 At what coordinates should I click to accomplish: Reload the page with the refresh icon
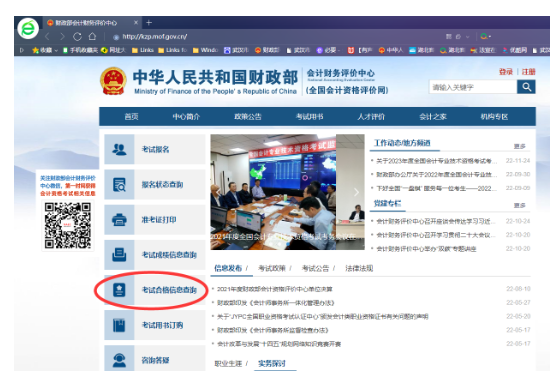point(77,36)
